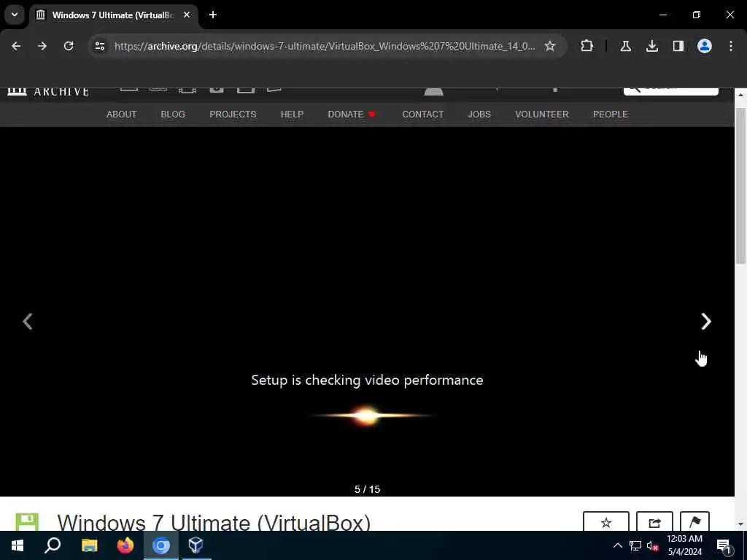The height and width of the screenshot is (560, 747).
Task: Open the Chrome profile menu
Action: coord(704,46)
